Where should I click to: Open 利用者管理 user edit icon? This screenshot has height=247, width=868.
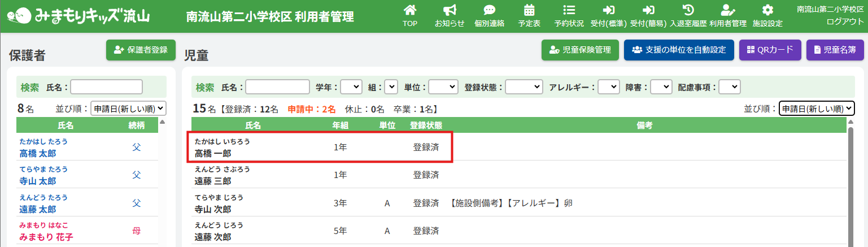[x=727, y=16]
